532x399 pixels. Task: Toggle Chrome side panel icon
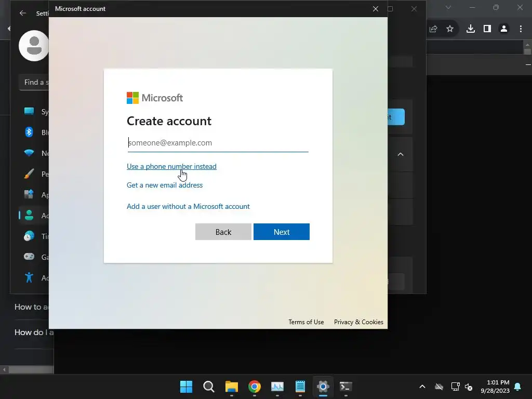click(x=487, y=29)
